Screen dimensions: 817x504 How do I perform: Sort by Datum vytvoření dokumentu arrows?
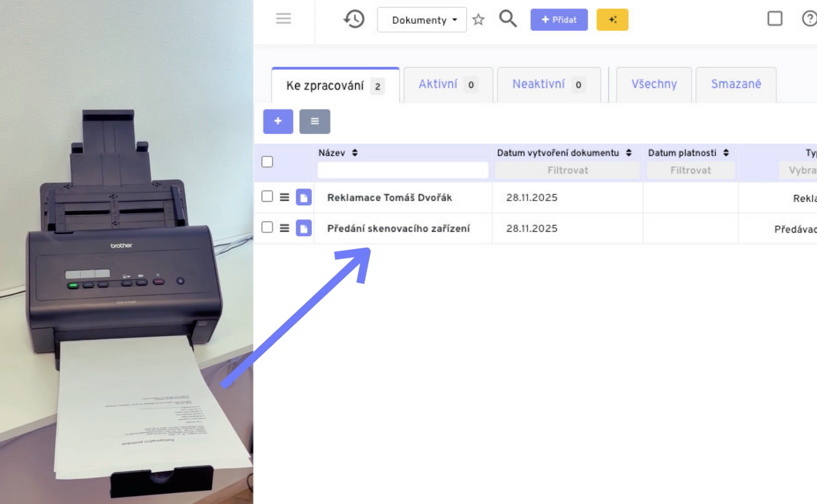(x=629, y=153)
